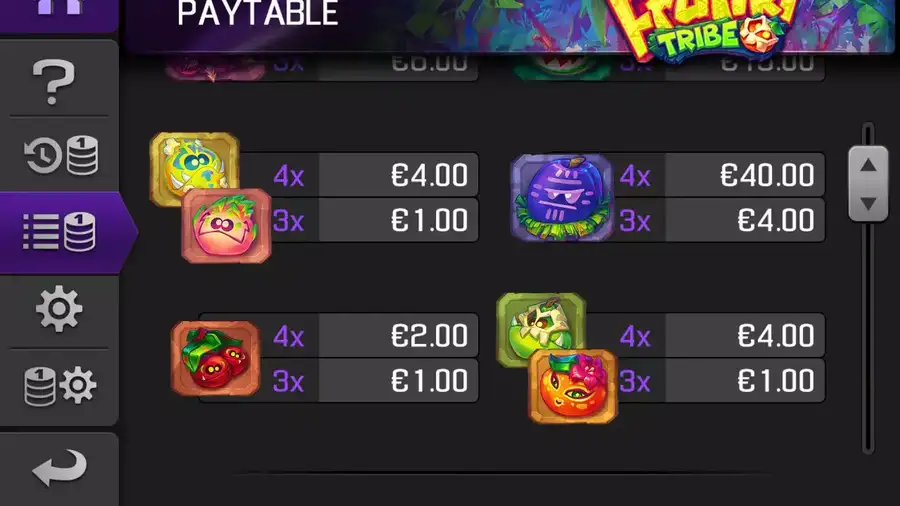
Task: Open the gear settings section
Action: (x=59, y=309)
